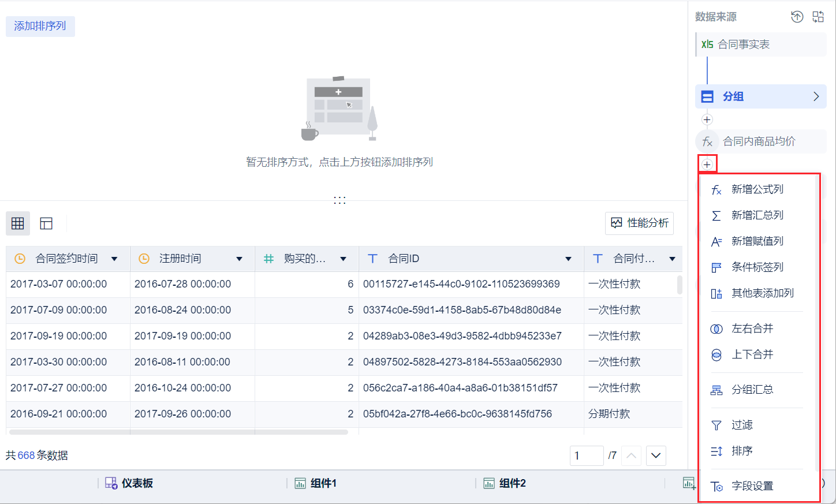Switch to the grid table view icon

tap(18, 223)
